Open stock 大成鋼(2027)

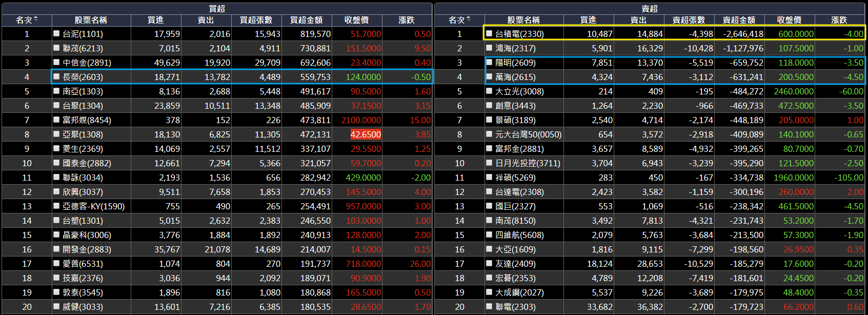tap(519, 292)
